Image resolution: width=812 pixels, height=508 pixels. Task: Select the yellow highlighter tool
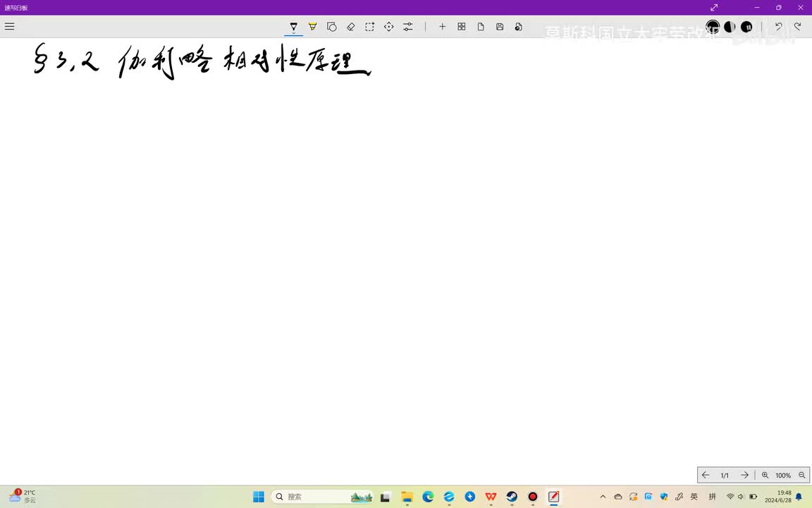pyautogui.click(x=313, y=26)
